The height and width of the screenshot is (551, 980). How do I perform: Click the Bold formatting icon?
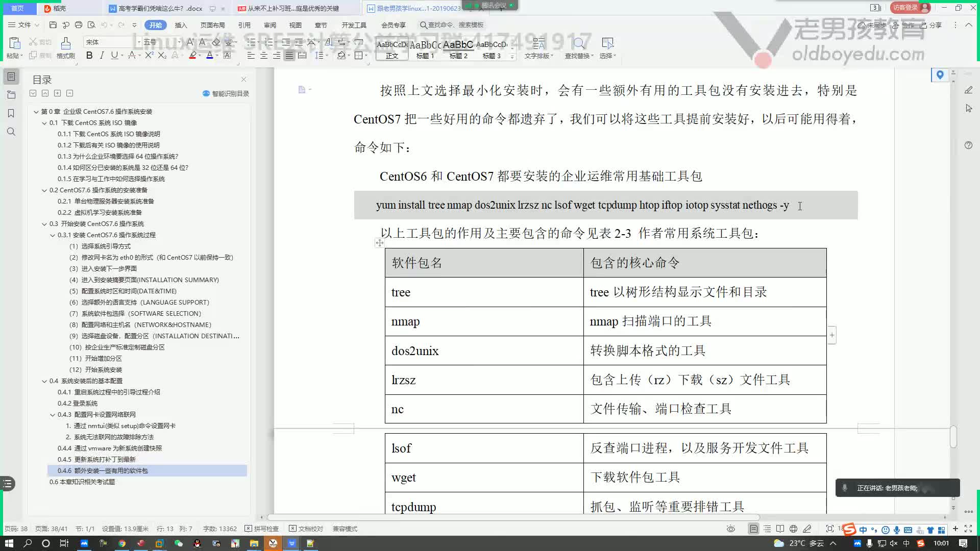coord(89,56)
